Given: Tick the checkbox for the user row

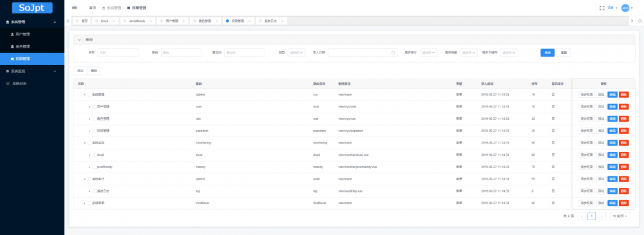Looking at the screenshot, I should pyautogui.click(x=95, y=106).
